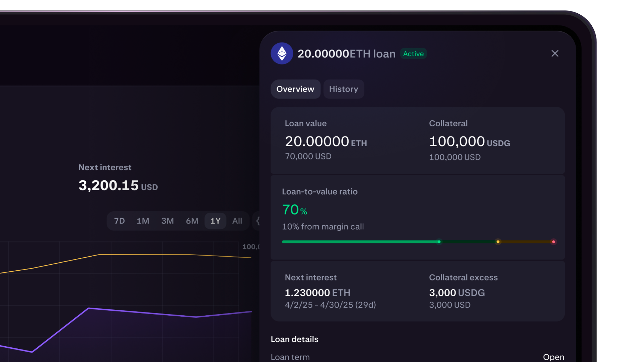Click the Open loan term value
644x362 pixels.
554,357
